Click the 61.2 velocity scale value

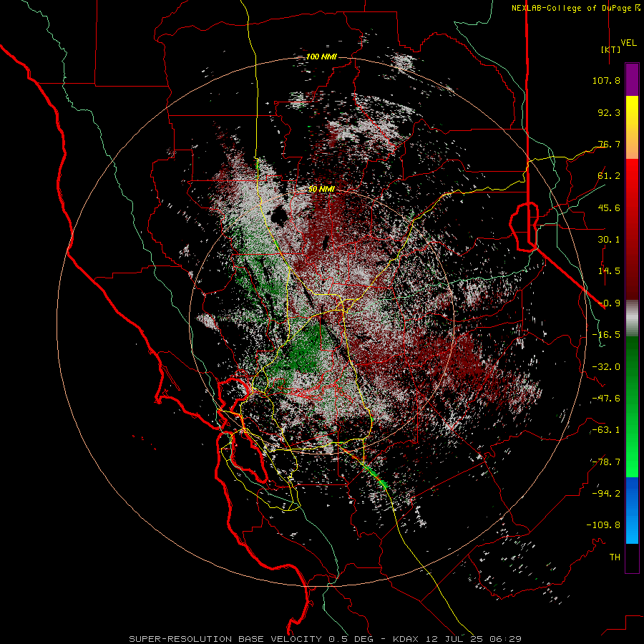tap(609, 176)
